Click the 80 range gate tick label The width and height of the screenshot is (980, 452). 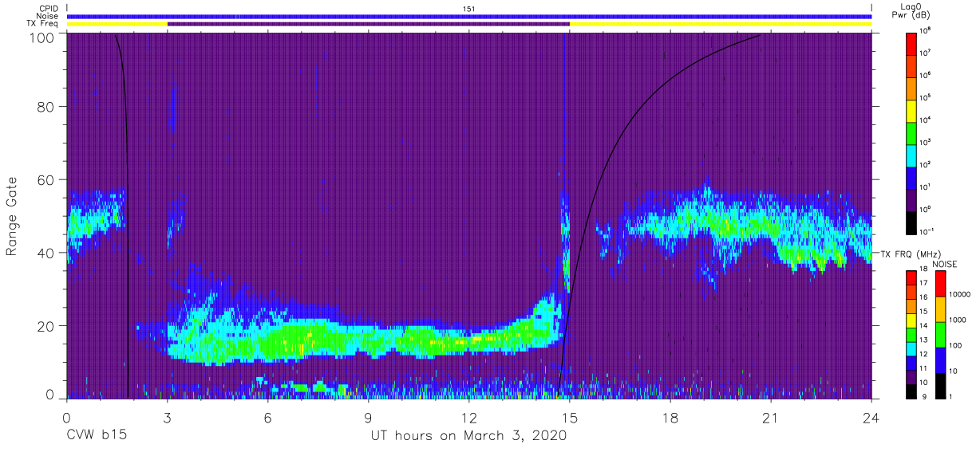click(x=45, y=107)
